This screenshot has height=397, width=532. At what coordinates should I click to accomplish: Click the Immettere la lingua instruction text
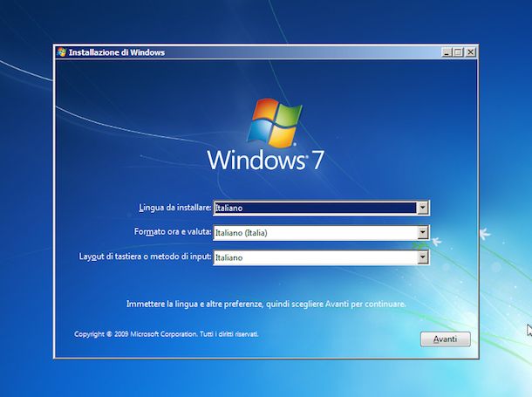click(x=266, y=304)
